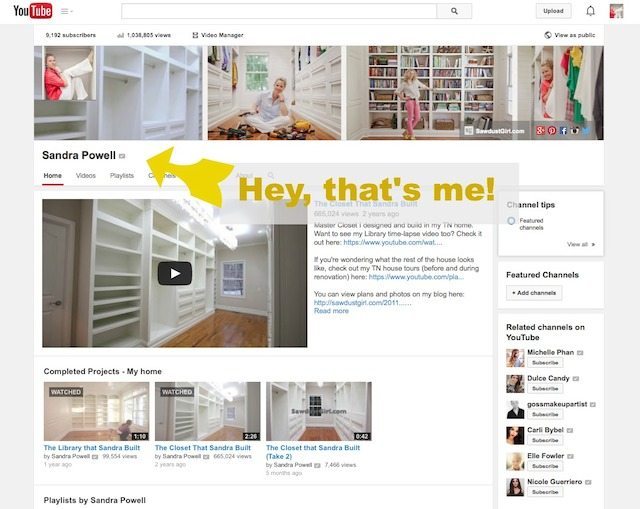Viewport: 640px width, 509px height.
Task: Open the Instagram icon in banner
Action: tap(575, 131)
